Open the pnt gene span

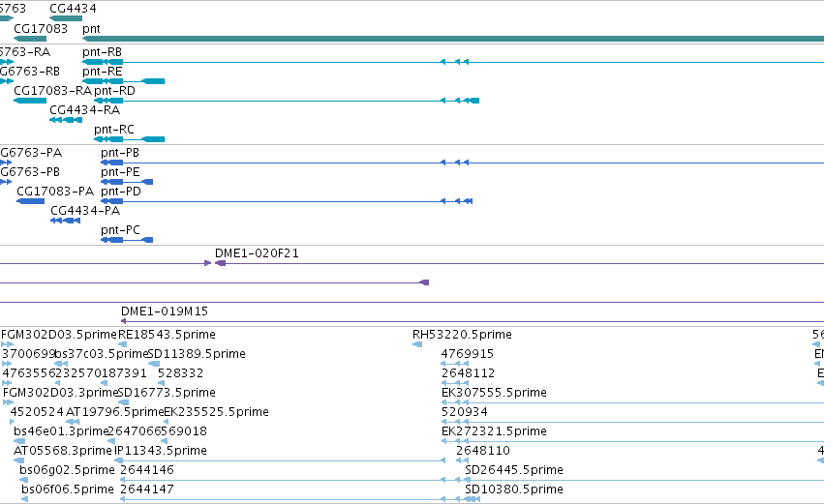[453, 39]
